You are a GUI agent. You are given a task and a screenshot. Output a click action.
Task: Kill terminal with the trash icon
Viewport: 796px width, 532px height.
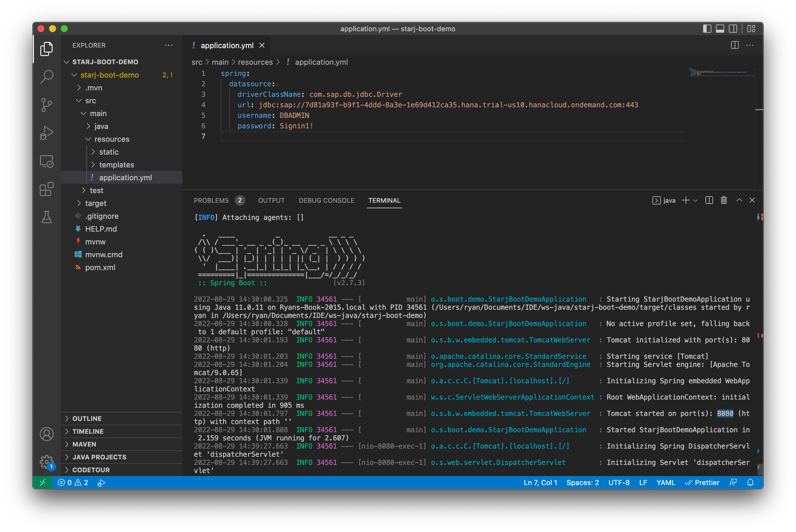(724, 200)
